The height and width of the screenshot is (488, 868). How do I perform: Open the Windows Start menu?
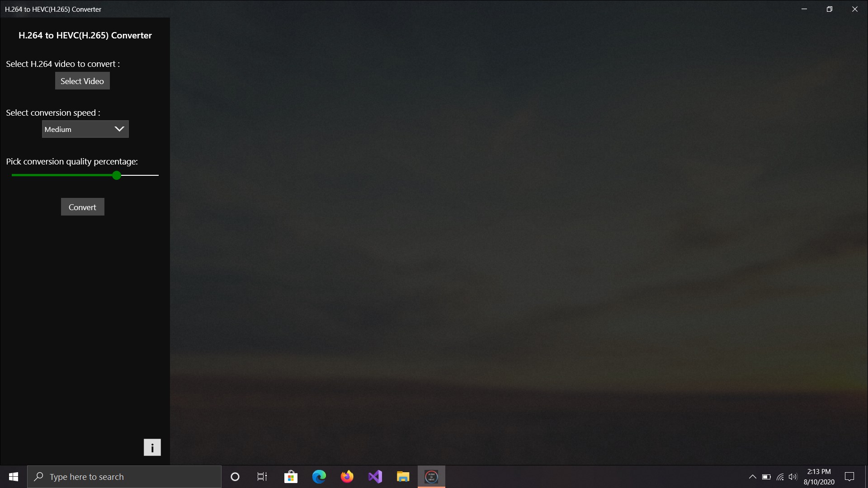tap(14, 477)
